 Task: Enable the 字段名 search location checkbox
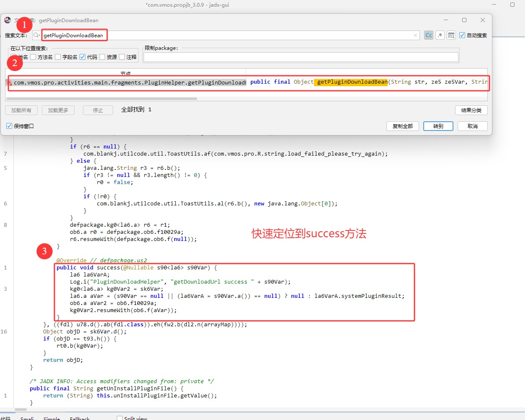tap(58, 57)
